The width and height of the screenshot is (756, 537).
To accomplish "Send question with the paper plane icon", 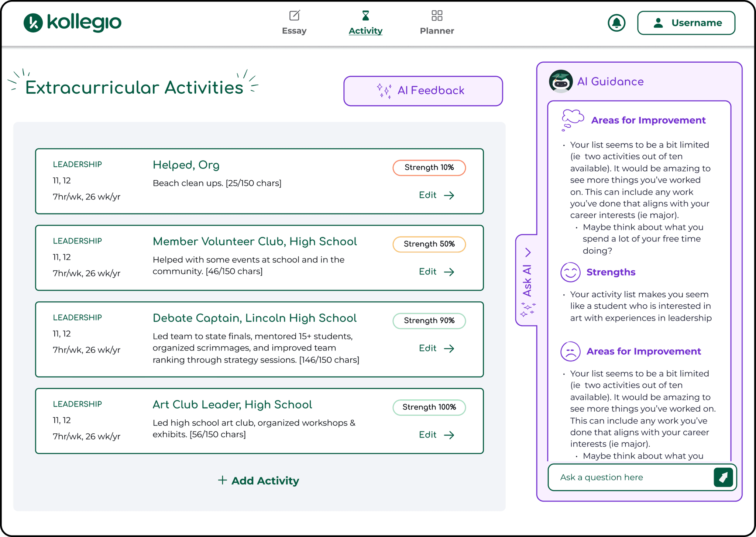I will [x=723, y=477].
